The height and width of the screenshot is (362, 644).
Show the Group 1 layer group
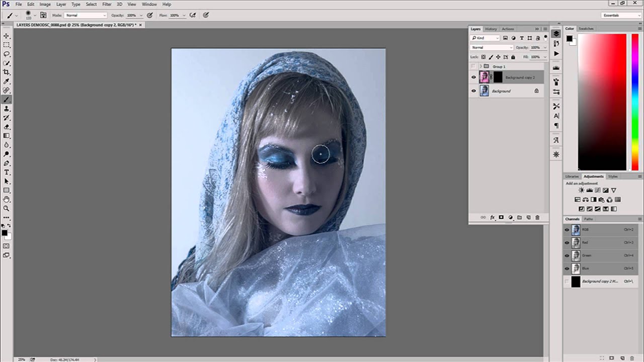pos(473,66)
